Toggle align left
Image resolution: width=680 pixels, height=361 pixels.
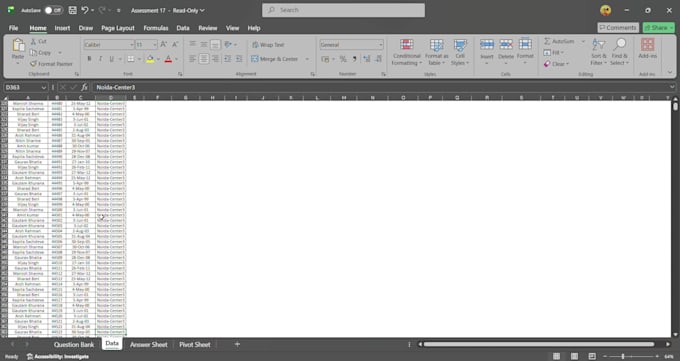coord(193,59)
